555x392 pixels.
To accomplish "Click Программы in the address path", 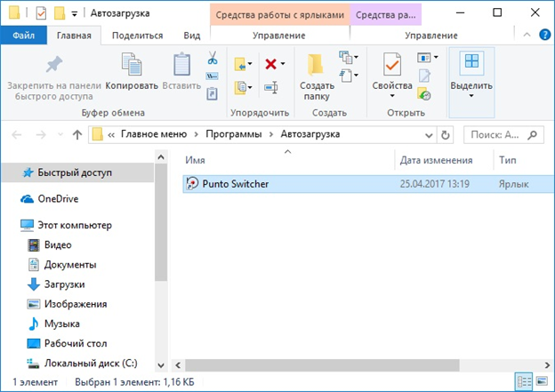I will click(234, 134).
